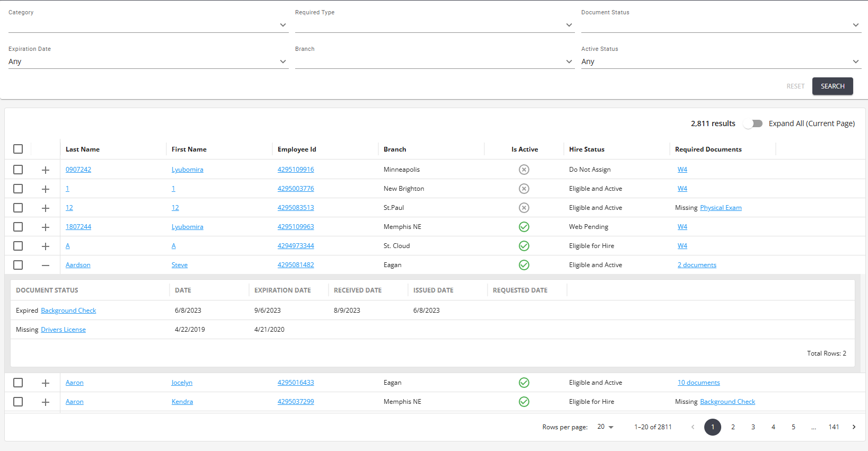Go to page 4
This screenshot has height=451, width=868.
tap(773, 427)
